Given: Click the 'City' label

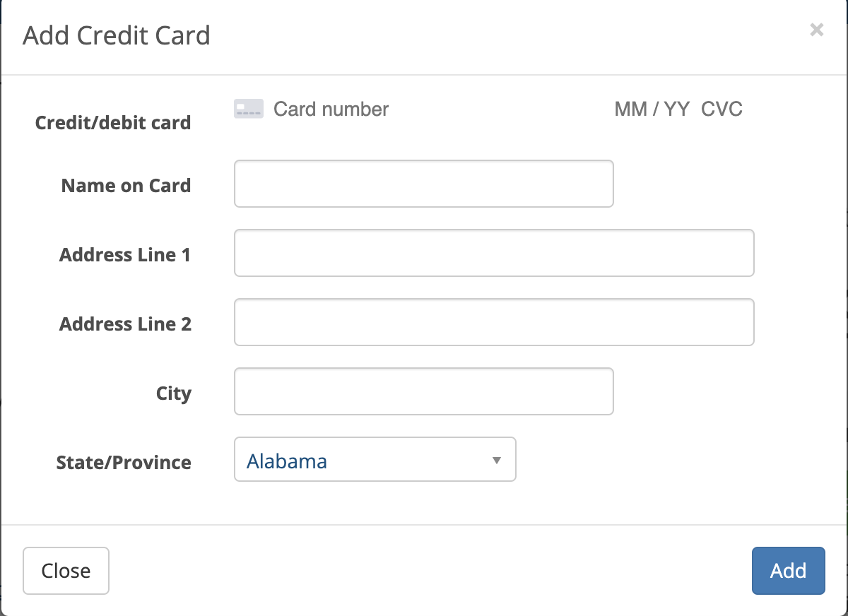Looking at the screenshot, I should point(174,393).
